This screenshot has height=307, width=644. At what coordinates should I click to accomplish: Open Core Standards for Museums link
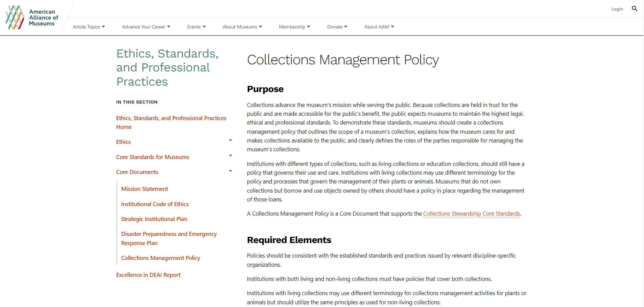pos(152,157)
